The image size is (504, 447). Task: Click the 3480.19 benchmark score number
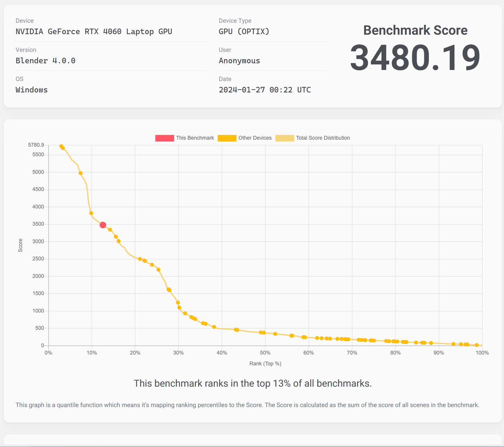415,58
